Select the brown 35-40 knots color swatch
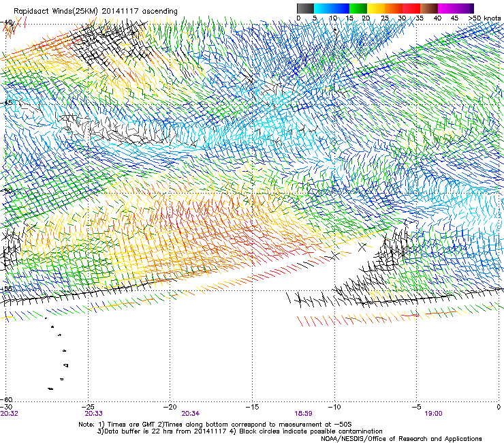 (429, 8)
